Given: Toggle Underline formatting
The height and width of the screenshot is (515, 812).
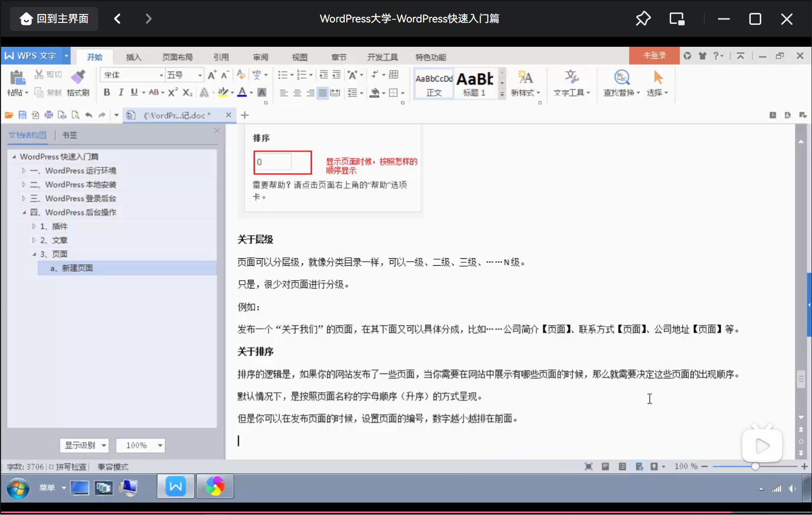Looking at the screenshot, I should [134, 93].
